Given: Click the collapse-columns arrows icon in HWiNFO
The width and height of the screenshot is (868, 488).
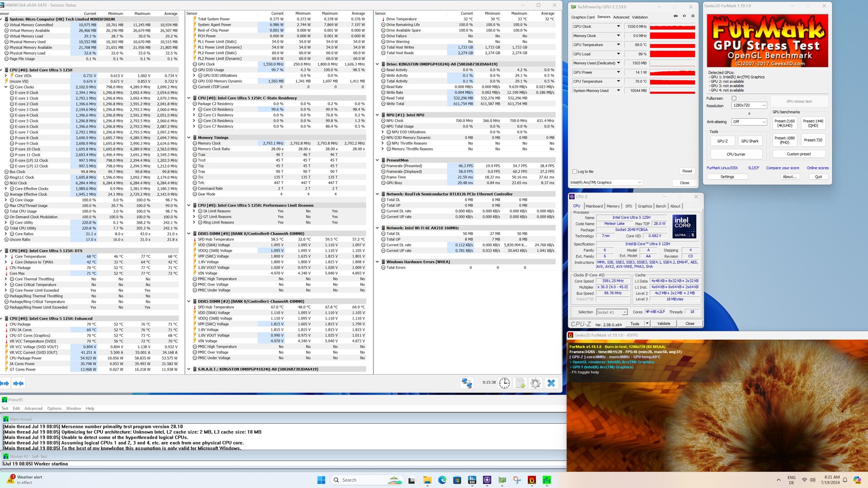Looking at the screenshot, I should [19, 383].
